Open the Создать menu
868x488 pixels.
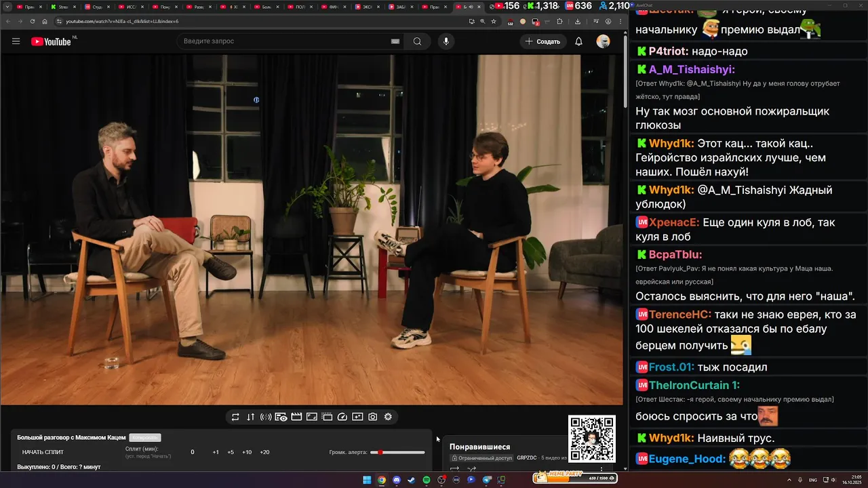[542, 41]
